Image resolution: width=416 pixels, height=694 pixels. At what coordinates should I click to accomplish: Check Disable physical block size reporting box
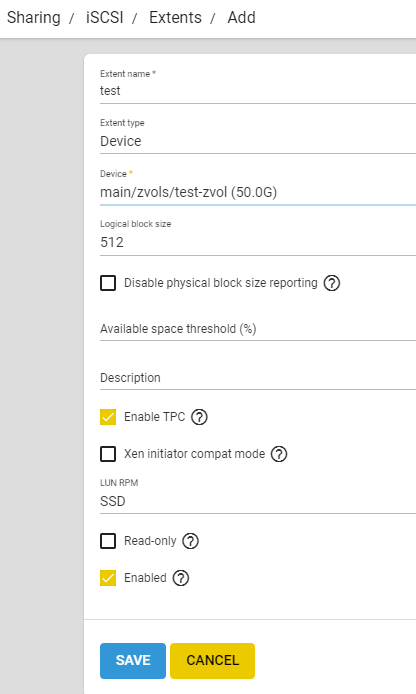(x=108, y=283)
